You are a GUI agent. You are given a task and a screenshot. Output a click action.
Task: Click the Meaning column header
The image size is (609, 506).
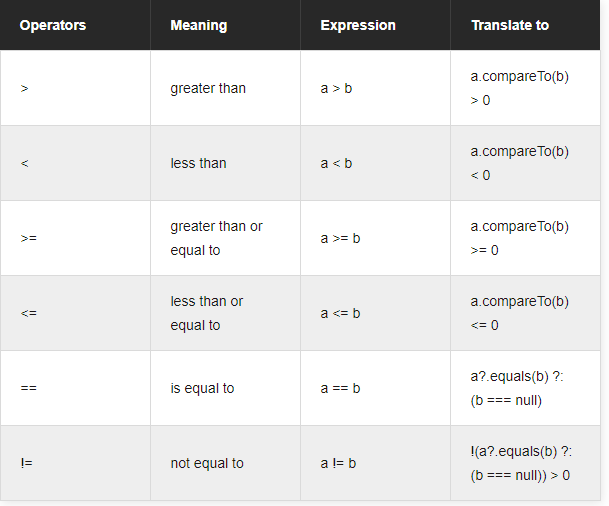pyautogui.click(x=199, y=25)
